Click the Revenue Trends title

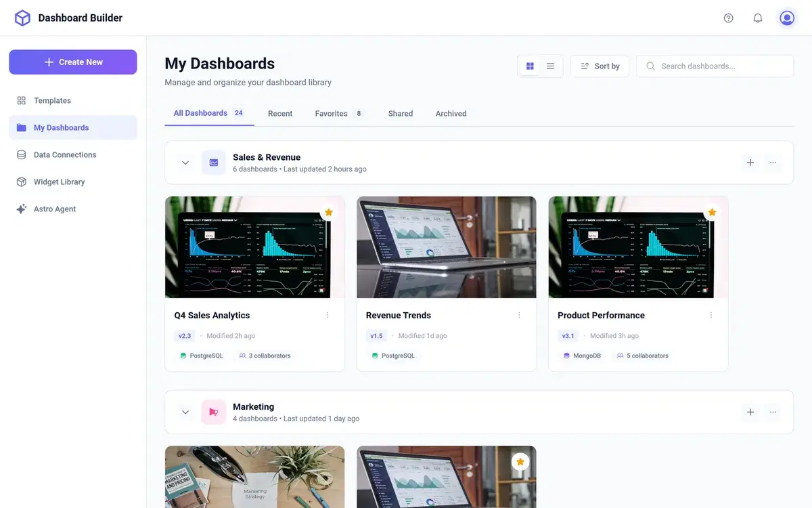pos(399,315)
